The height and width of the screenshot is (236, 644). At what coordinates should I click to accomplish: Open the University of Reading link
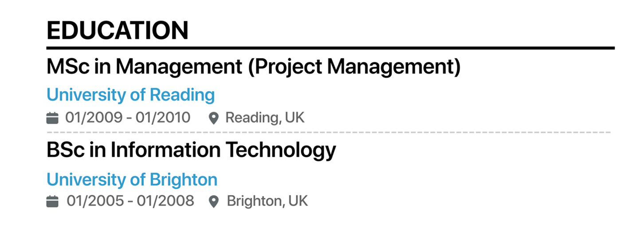pyautogui.click(x=131, y=95)
